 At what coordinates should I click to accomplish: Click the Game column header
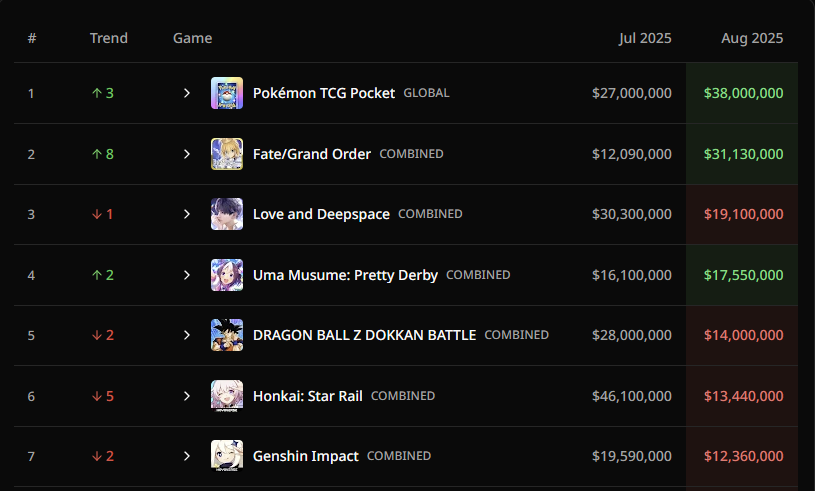pos(192,38)
